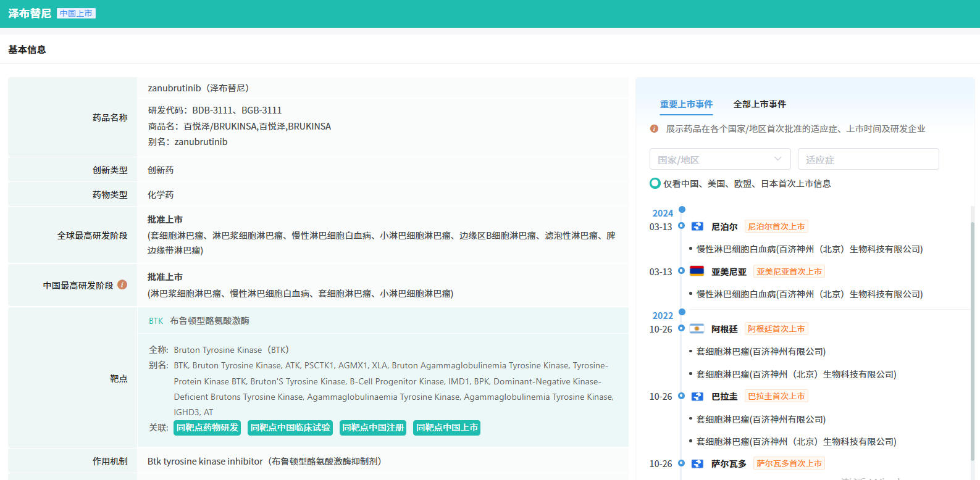Switch to 全部上市事件 tab

[759, 104]
